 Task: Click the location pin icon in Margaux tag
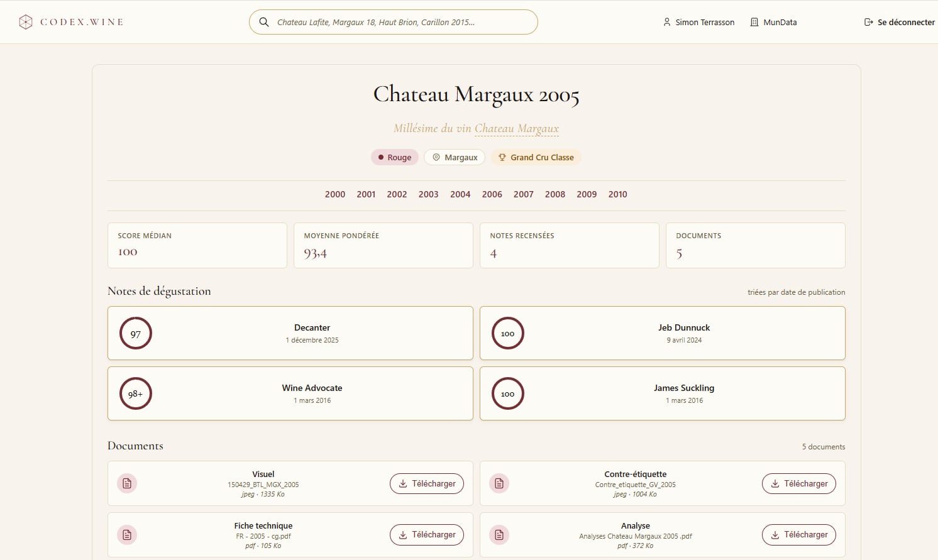click(x=436, y=157)
